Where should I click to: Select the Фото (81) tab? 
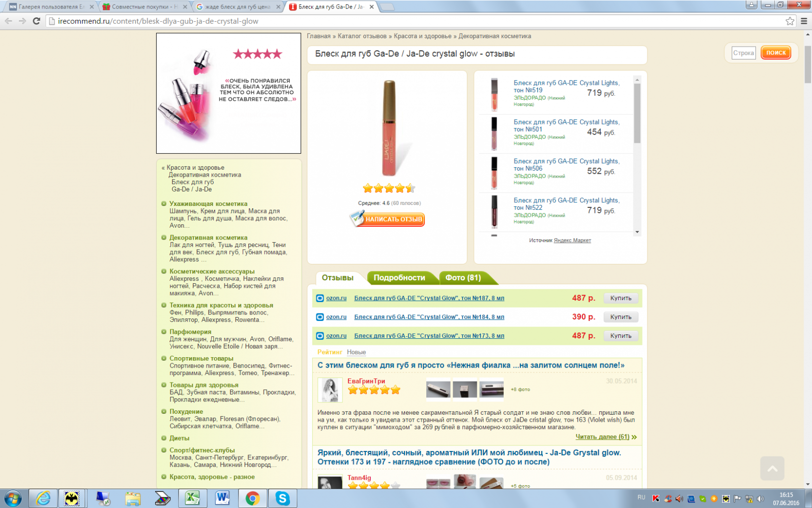click(463, 278)
